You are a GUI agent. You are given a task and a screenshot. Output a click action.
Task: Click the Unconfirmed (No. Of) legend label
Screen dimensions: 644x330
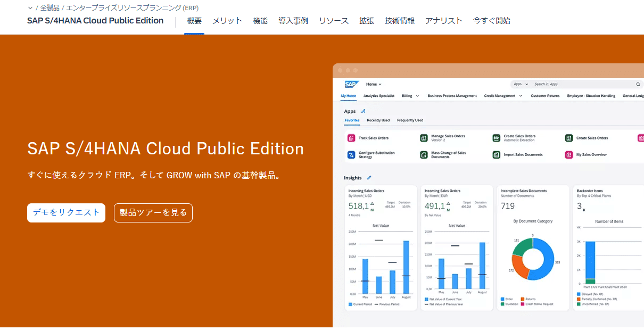coord(597,304)
